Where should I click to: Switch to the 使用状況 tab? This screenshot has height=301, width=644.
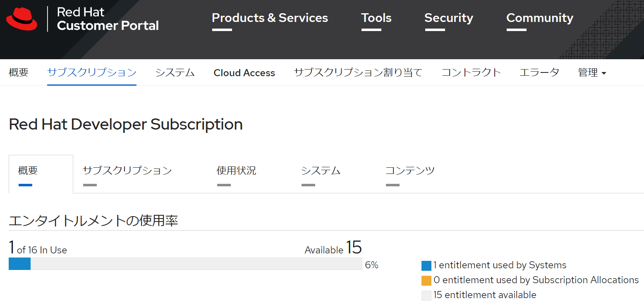236,171
